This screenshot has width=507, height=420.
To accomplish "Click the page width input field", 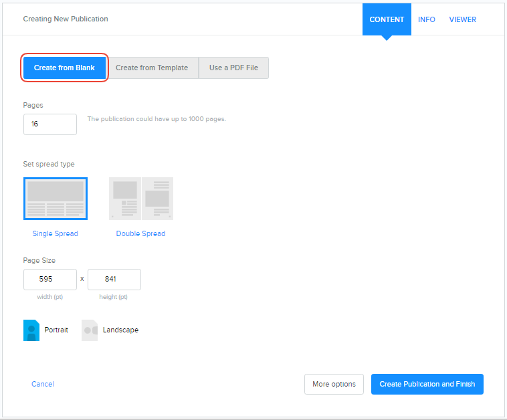I will pyautogui.click(x=50, y=279).
